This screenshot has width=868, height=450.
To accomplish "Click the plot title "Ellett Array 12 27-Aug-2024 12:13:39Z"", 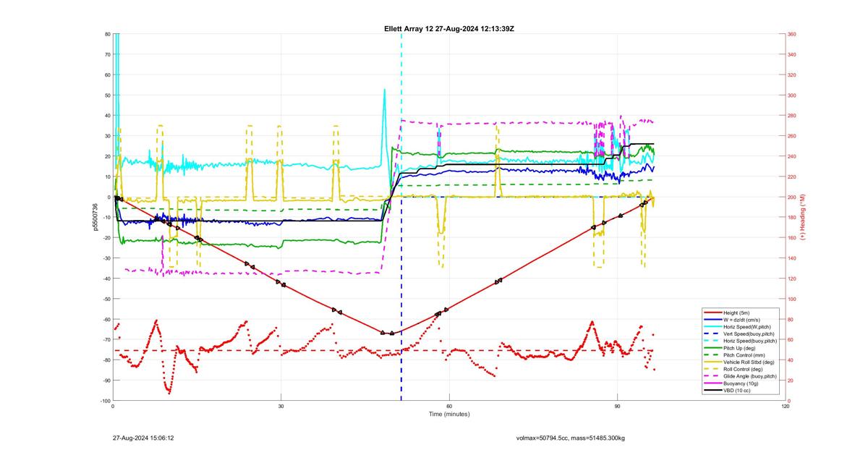I will tap(448, 29).
